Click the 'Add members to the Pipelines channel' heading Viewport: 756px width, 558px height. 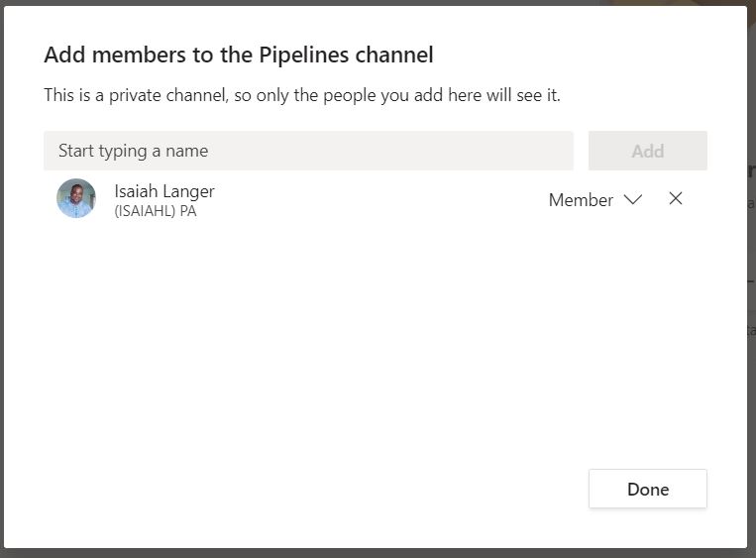point(239,56)
